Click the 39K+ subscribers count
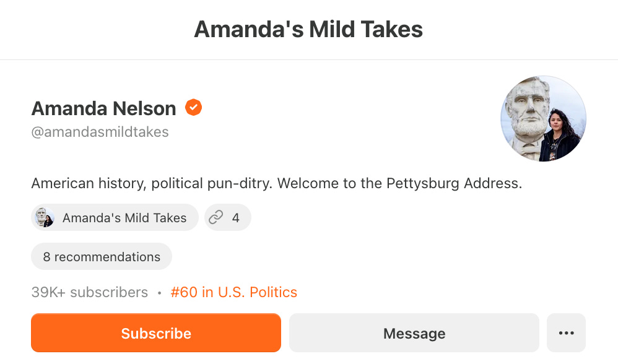 [89, 292]
